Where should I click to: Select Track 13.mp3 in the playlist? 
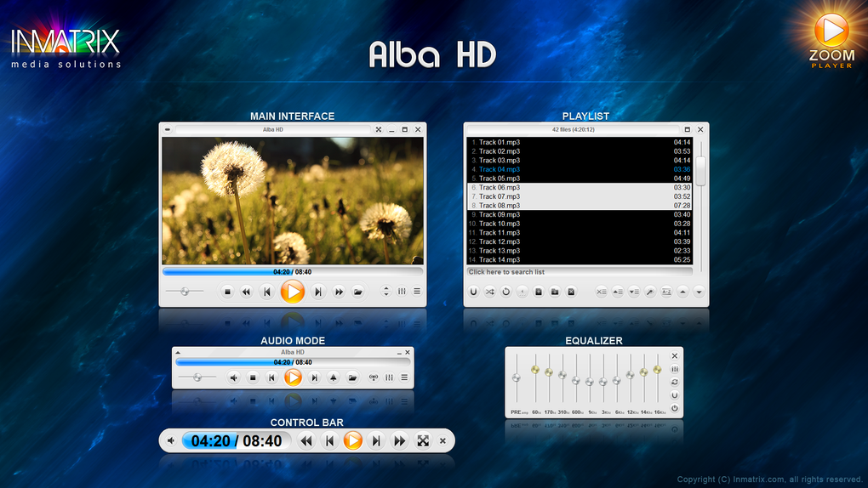click(x=579, y=251)
